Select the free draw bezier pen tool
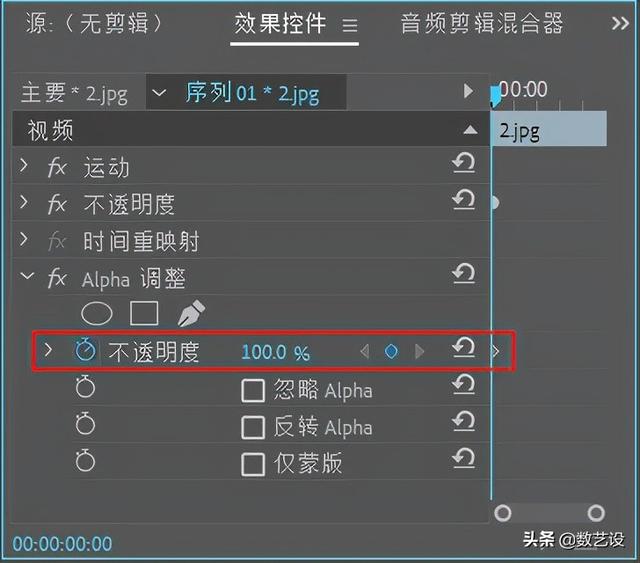The height and width of the screenshot is (563, 640). tap(190, 314)
